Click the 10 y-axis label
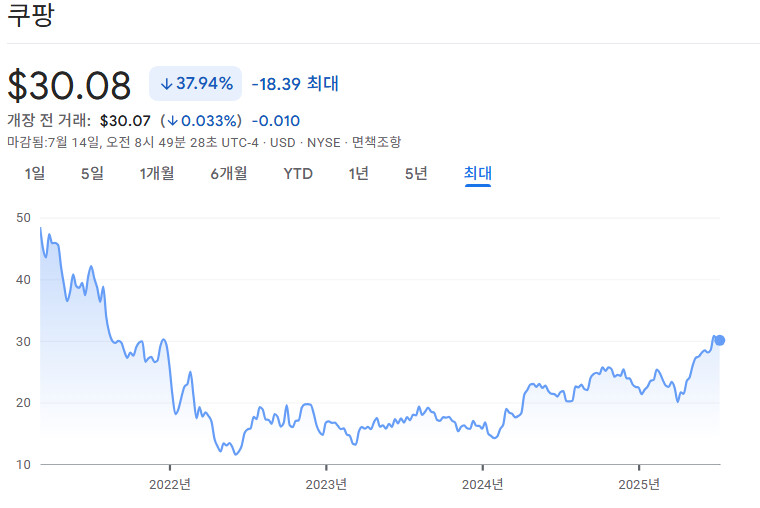The image size is (760, 508). 23,464
